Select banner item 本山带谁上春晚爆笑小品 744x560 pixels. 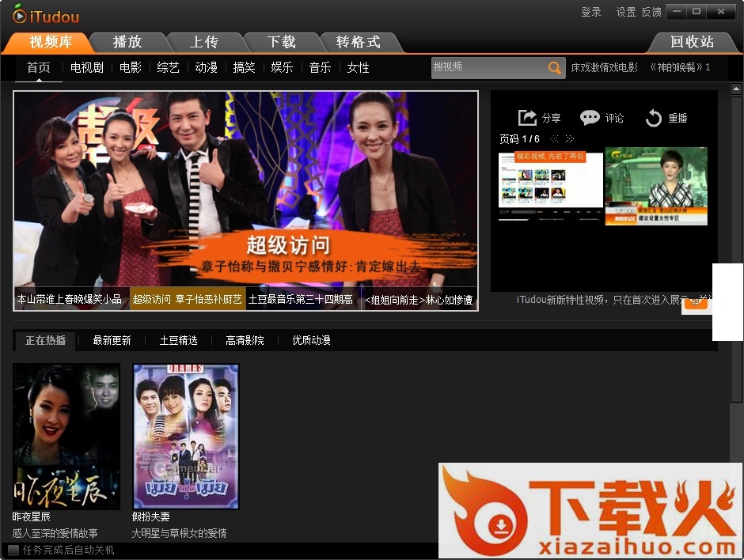click(72, 299)
